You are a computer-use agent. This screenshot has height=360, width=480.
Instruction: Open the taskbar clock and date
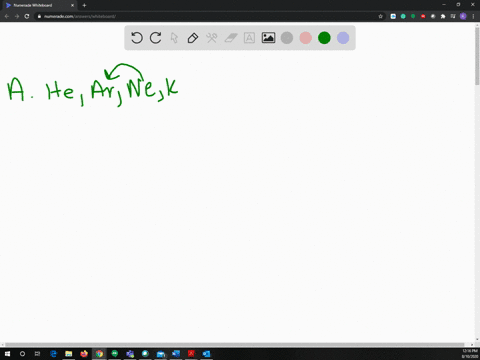[x=469, y=354]
